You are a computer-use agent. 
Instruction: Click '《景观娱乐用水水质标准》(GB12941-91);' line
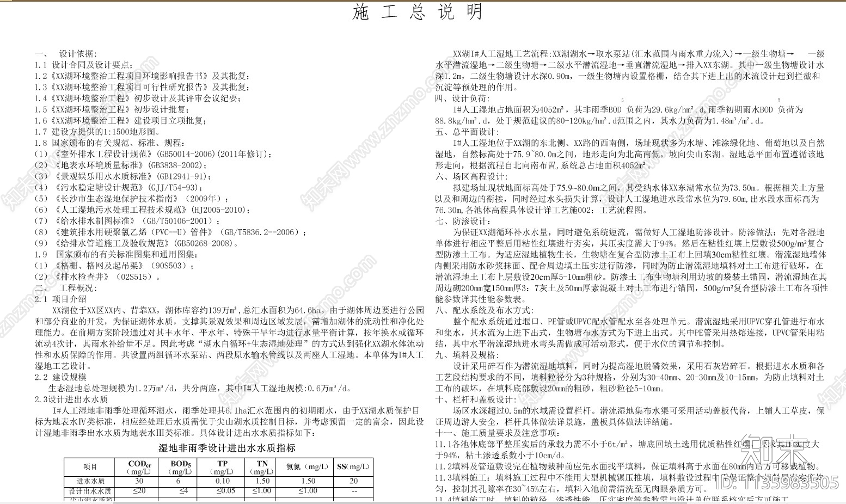click(123, 176)
